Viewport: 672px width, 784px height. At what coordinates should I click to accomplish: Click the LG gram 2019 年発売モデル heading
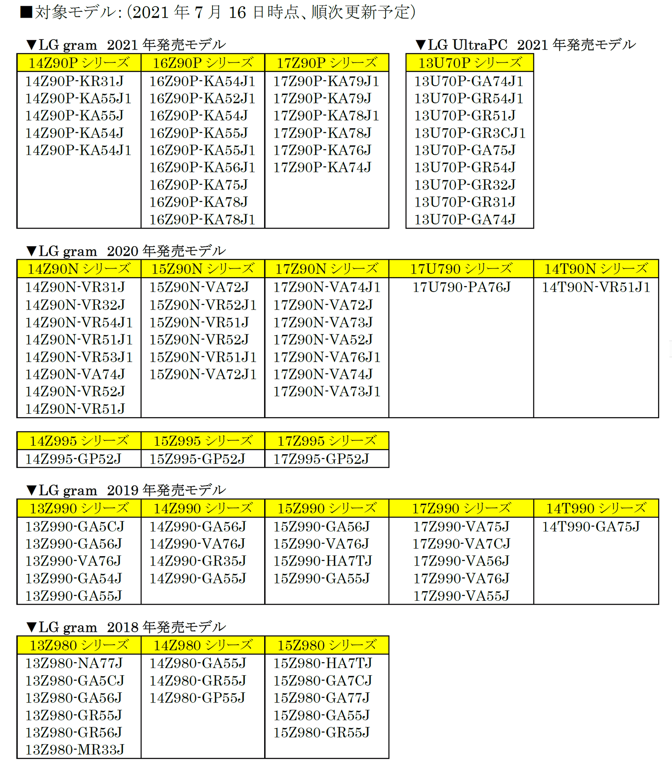[x=126, y=490]
